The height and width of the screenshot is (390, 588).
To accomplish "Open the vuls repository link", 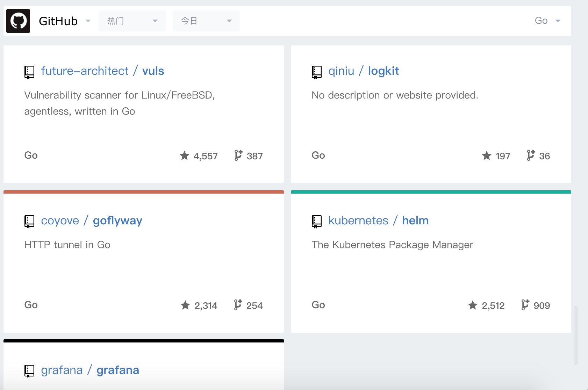I will click(x=153, y=71).
